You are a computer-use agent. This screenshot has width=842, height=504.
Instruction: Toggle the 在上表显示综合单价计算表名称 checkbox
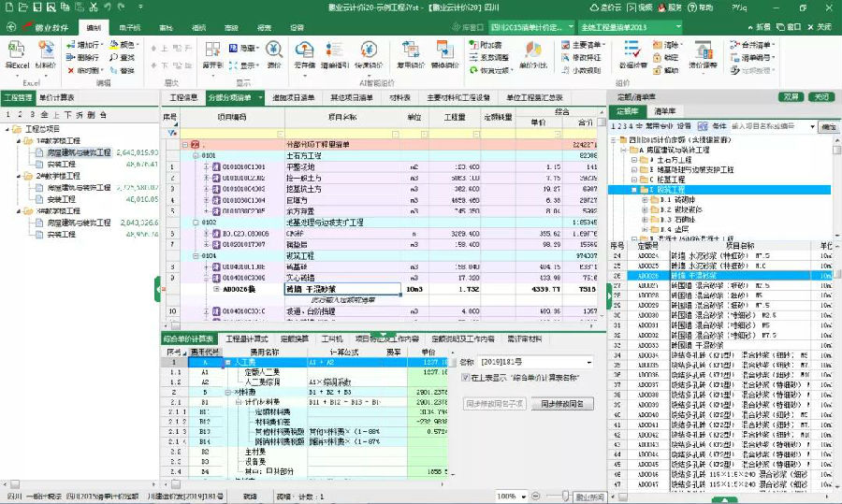(x=465, y=377)
